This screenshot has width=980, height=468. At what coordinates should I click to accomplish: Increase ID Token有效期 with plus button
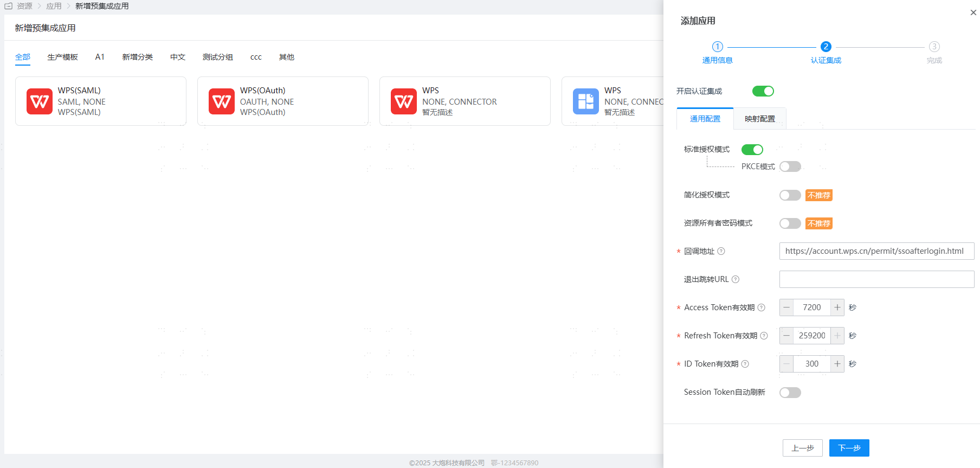coord(837,364)
